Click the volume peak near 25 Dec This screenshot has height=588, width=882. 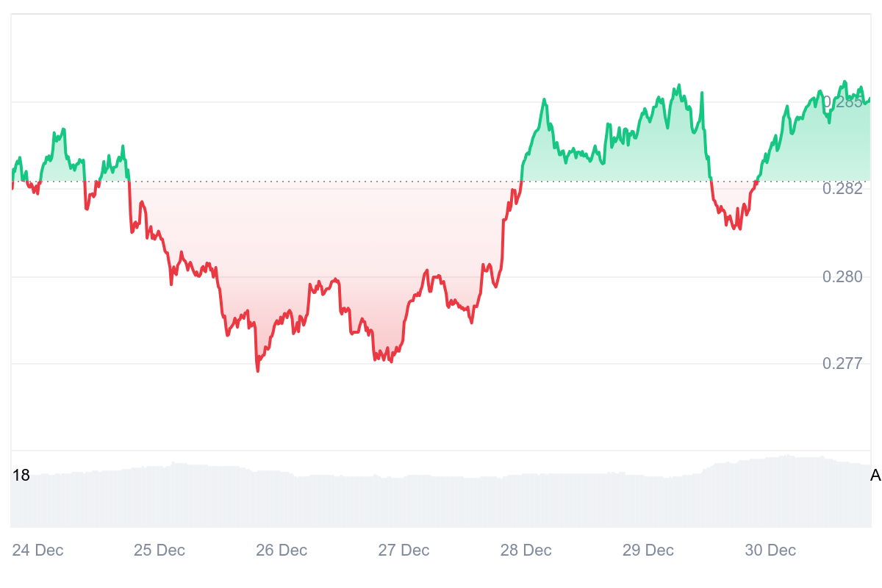tap(173, 463)
